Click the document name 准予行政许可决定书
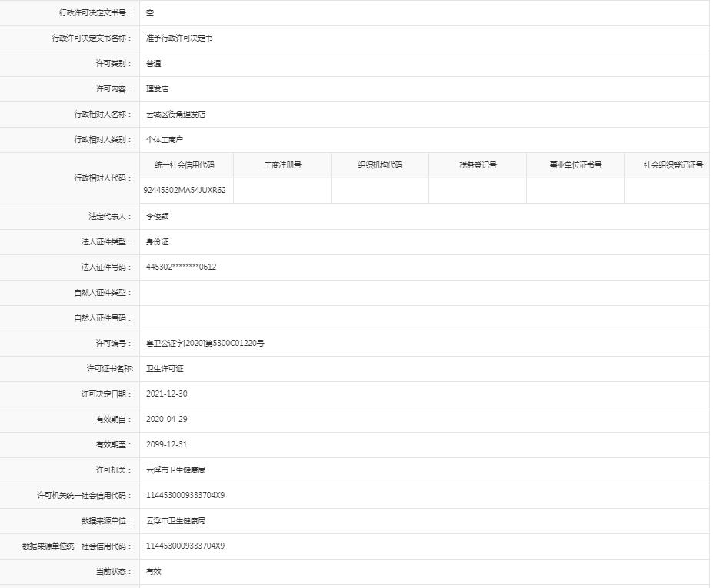 coord(179,38)
